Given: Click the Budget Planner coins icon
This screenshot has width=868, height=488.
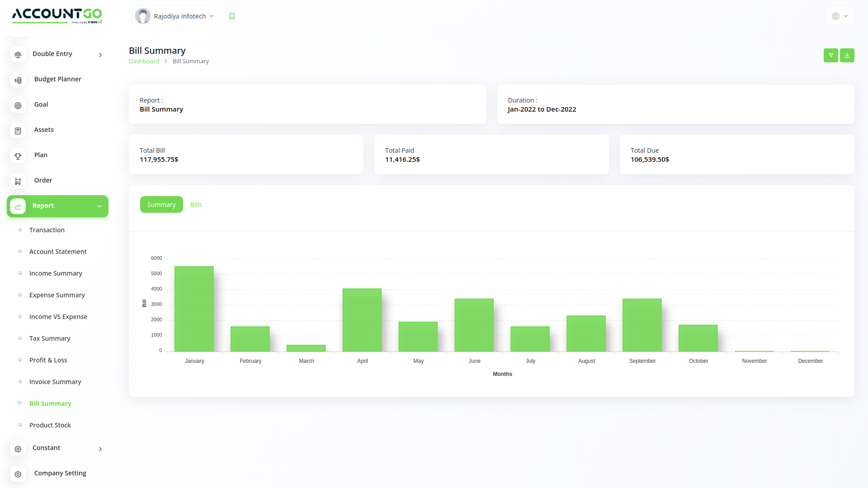Looking at the screenshot, I should [x=18, y=80].
